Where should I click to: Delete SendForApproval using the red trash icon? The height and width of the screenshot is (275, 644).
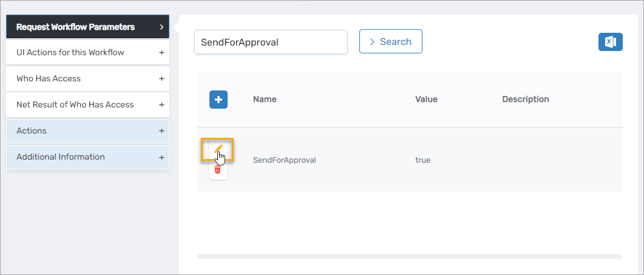(218, 169)
